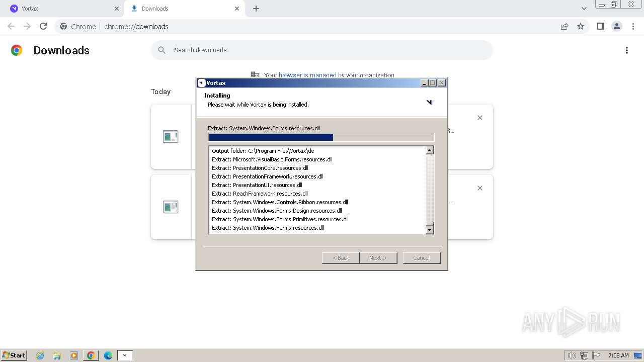Expand the tab search chevron

tap(584, 9)
